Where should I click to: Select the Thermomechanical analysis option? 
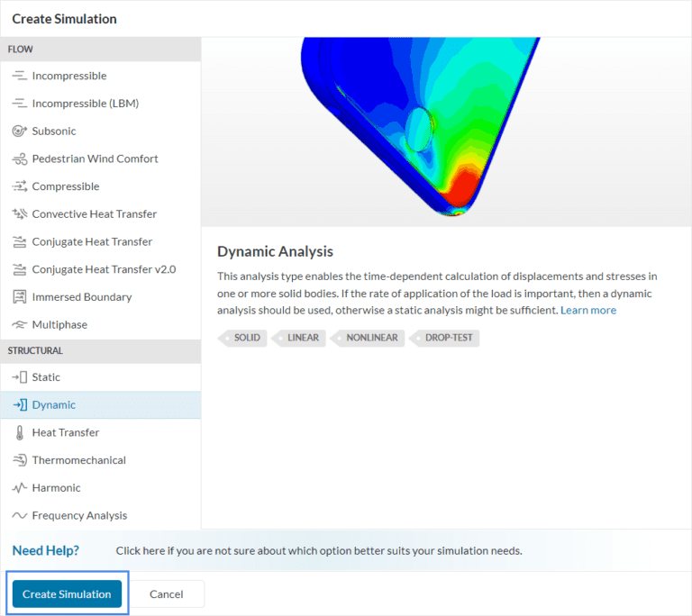[78, 460]
